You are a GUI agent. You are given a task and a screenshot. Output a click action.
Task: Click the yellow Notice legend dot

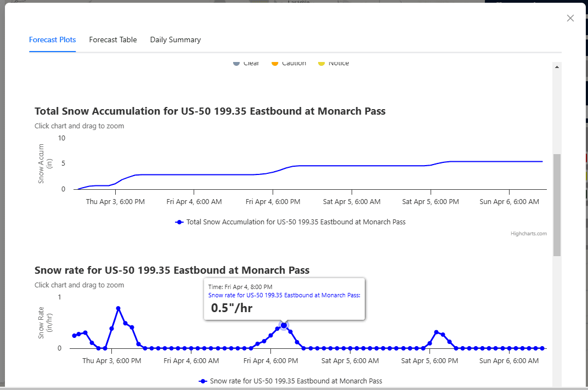[321, 63]
